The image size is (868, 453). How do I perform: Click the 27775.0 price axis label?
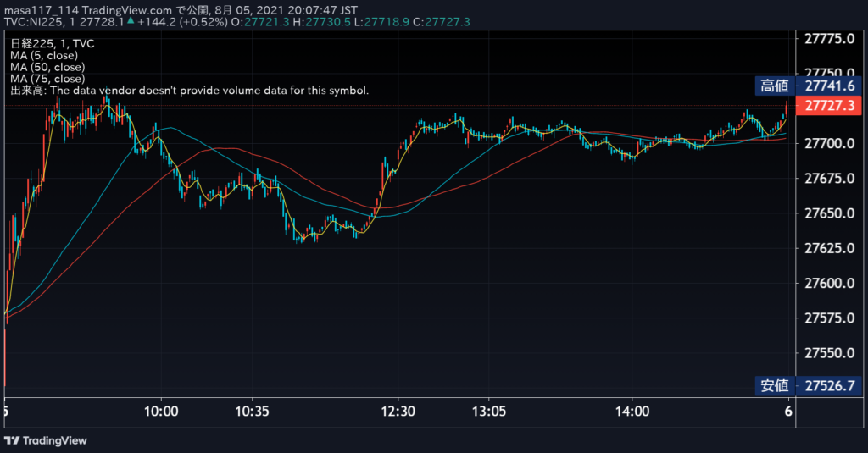[x=829, y=39]
